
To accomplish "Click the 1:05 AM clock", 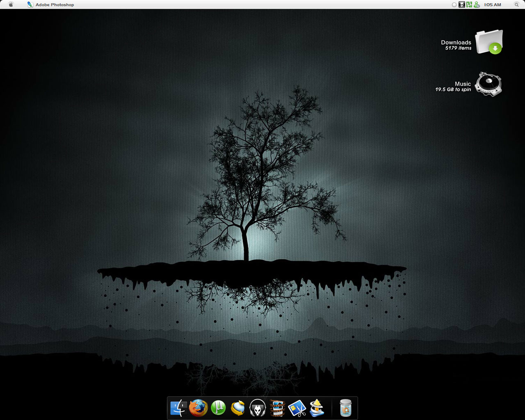I will click(x=493, y=5).
